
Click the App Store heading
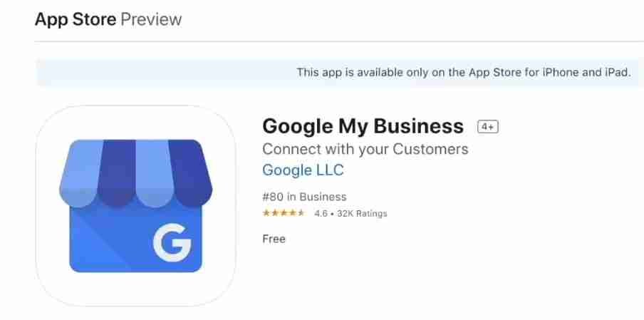coord(76,19)
